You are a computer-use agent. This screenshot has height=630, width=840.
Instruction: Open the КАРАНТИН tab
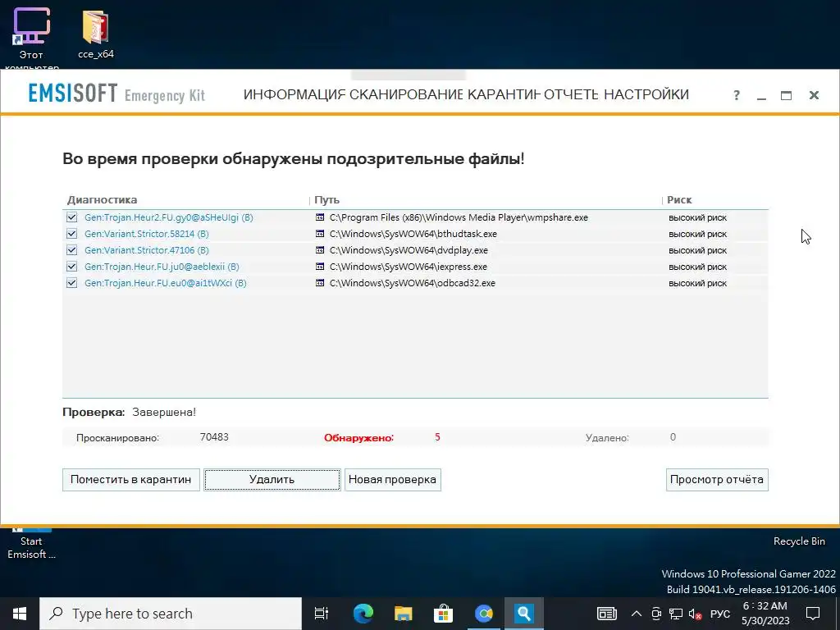[503, 95]
